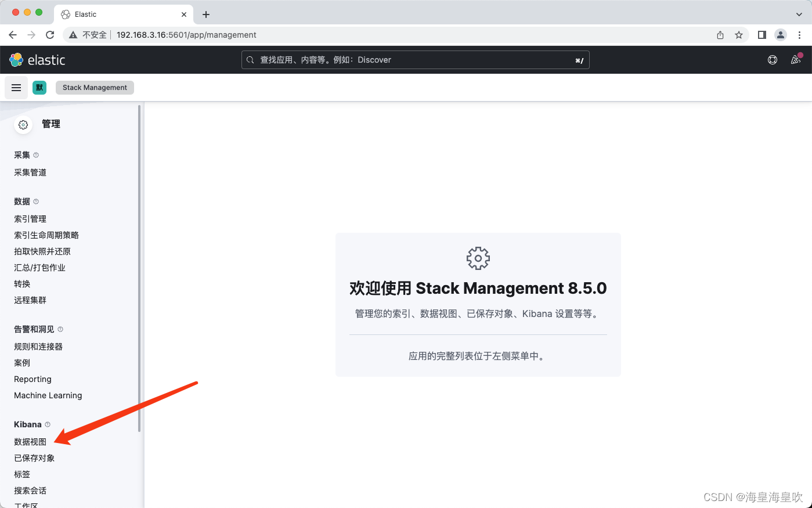The height and width of the screenshot is (508, 812).
Task: Show info tooltip next to Kibana
Action: click(48, 424)
